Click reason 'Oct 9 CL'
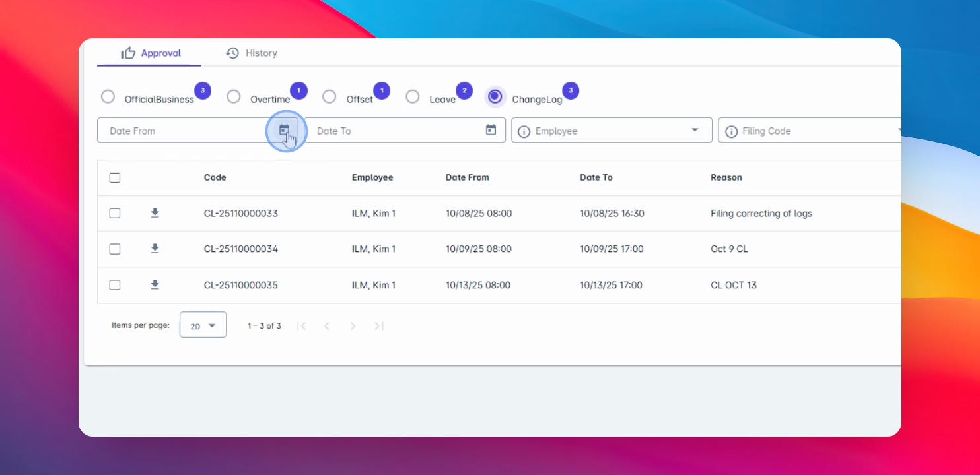This screenshot has width=980, height=475. 729,249
